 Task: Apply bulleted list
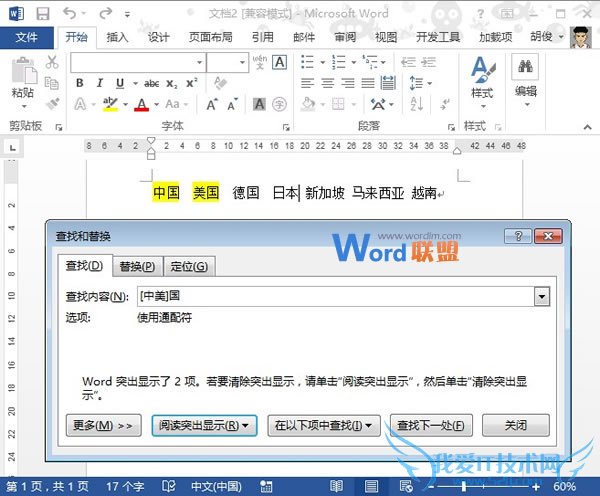coord(307,62)
